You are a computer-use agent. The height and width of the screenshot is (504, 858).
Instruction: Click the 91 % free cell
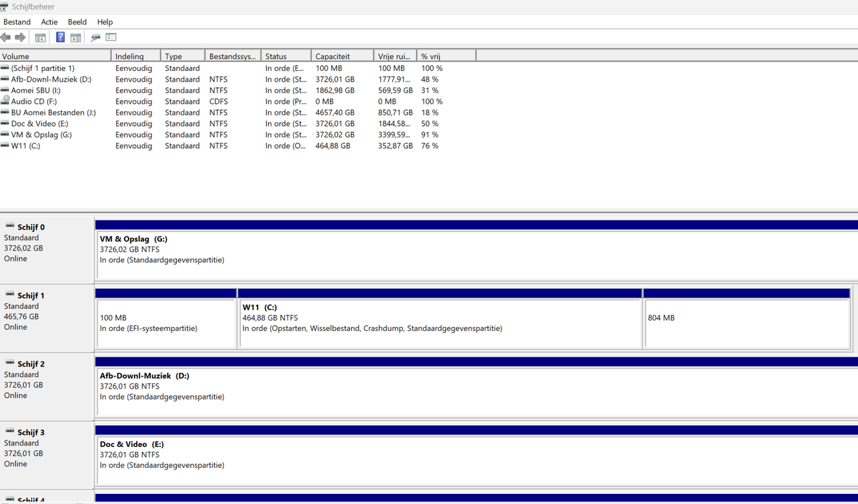(430, 134)
